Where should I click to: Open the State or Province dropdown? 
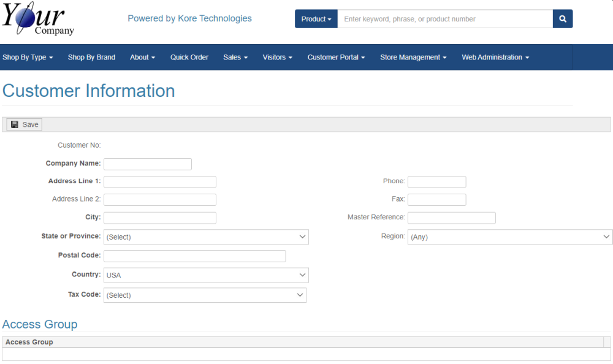pos(206,237)
